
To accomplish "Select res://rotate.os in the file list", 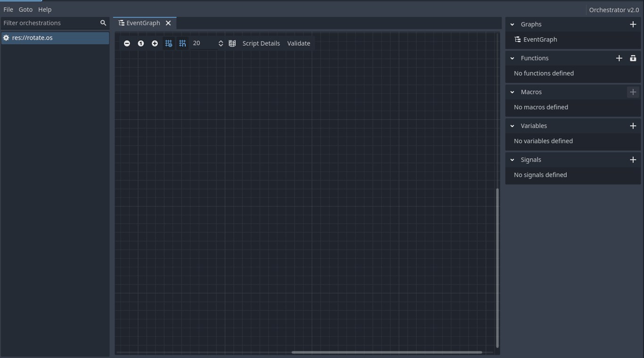I will coord(55,38).
